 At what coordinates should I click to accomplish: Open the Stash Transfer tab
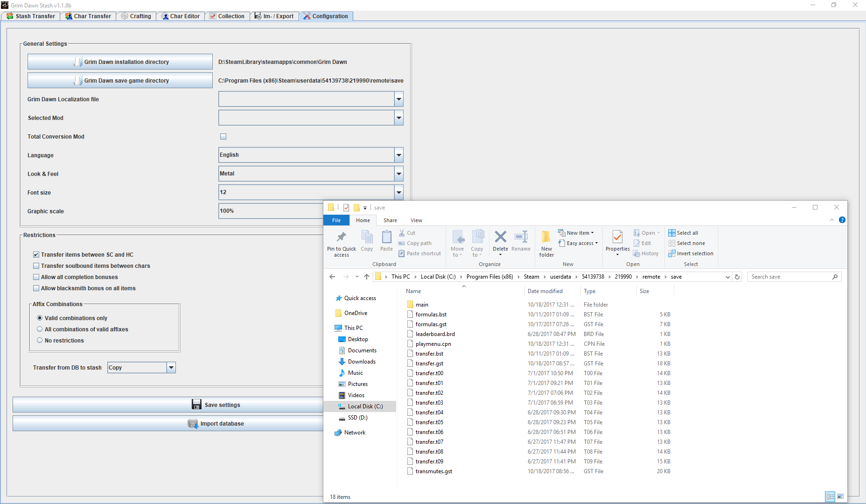coord(31,16)
